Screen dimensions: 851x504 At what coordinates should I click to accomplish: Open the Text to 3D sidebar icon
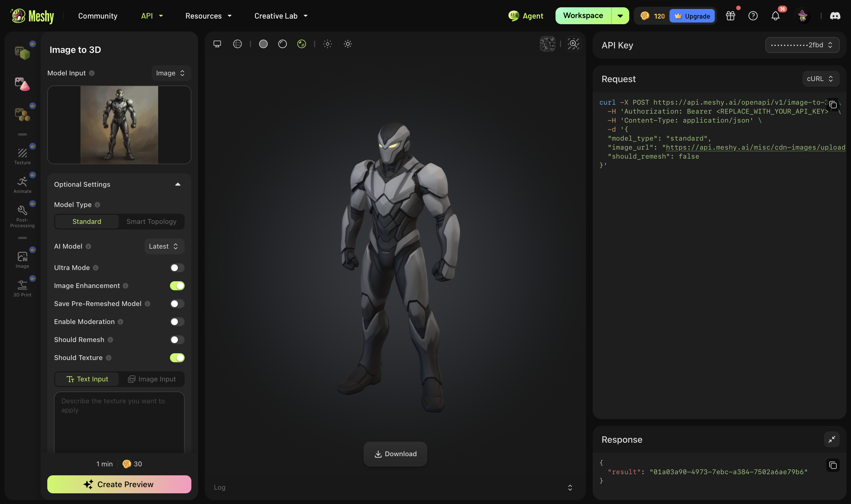pyautogui.click(x=22, y=53)
